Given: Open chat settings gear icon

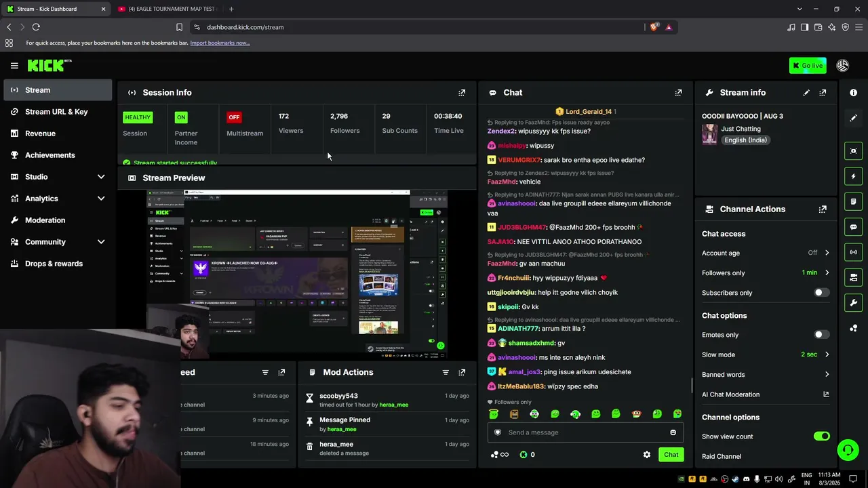Looking at the screenshot, I should (647, 455).
